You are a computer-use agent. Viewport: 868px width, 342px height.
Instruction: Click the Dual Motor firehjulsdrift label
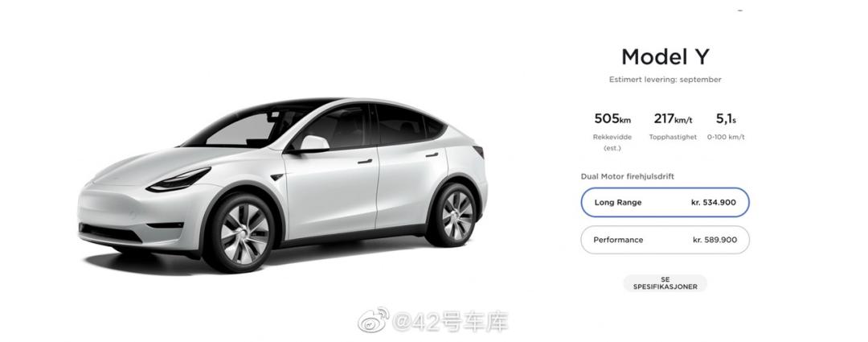coord(627,177)
